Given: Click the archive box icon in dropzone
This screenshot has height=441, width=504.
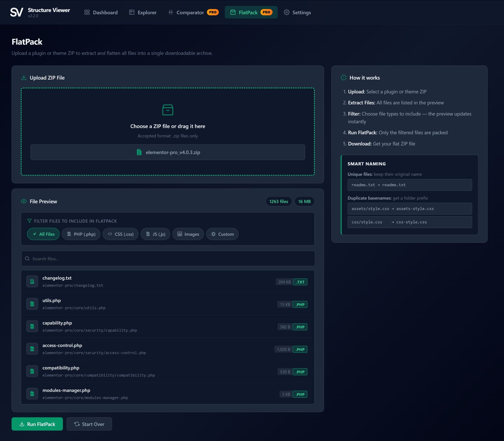Looking at the screenshot, I should tap(168, 110).
